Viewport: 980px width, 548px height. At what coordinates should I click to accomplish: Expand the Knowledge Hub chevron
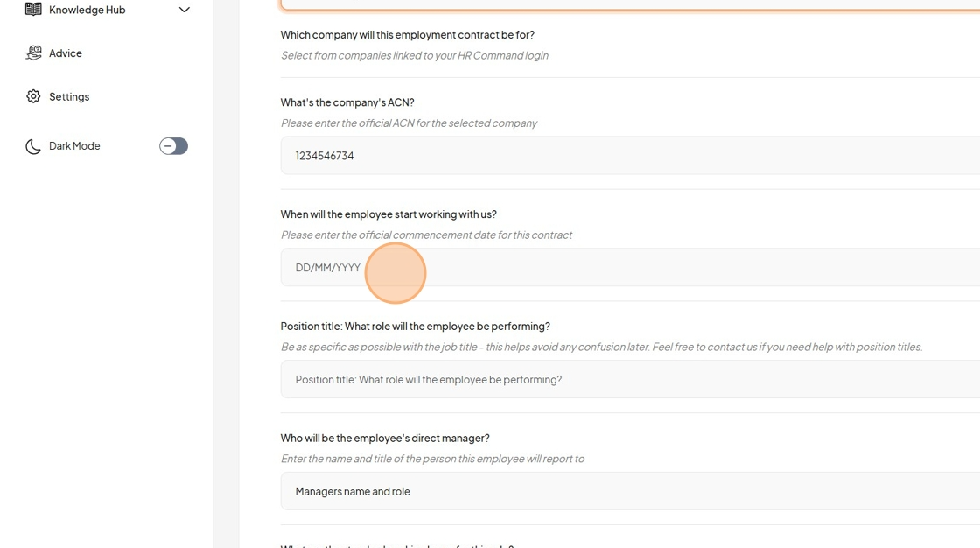pyautogui.click(x=184, y=10)
